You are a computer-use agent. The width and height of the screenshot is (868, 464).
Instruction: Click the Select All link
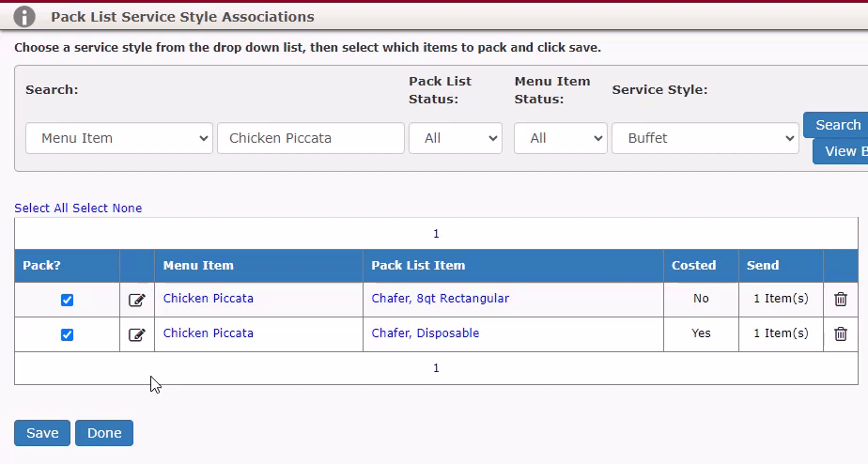pyautogui.click(x=41, y=209)
